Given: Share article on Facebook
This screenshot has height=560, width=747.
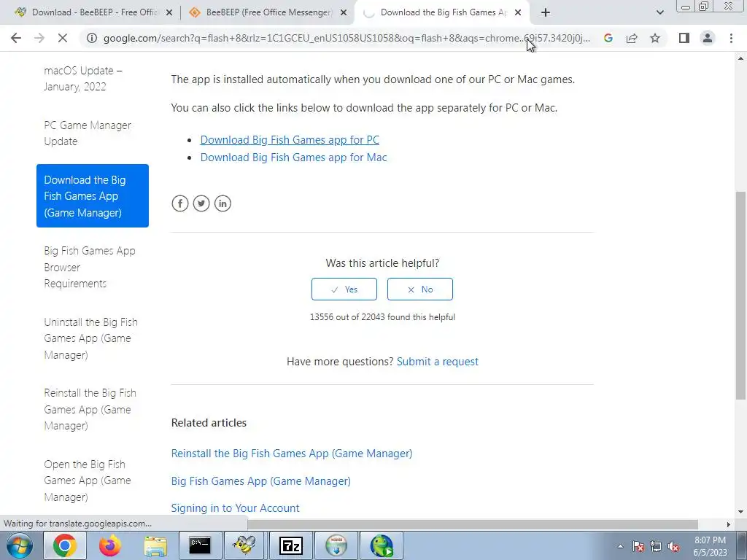Looking at the screenshot, I should (180, 203).
